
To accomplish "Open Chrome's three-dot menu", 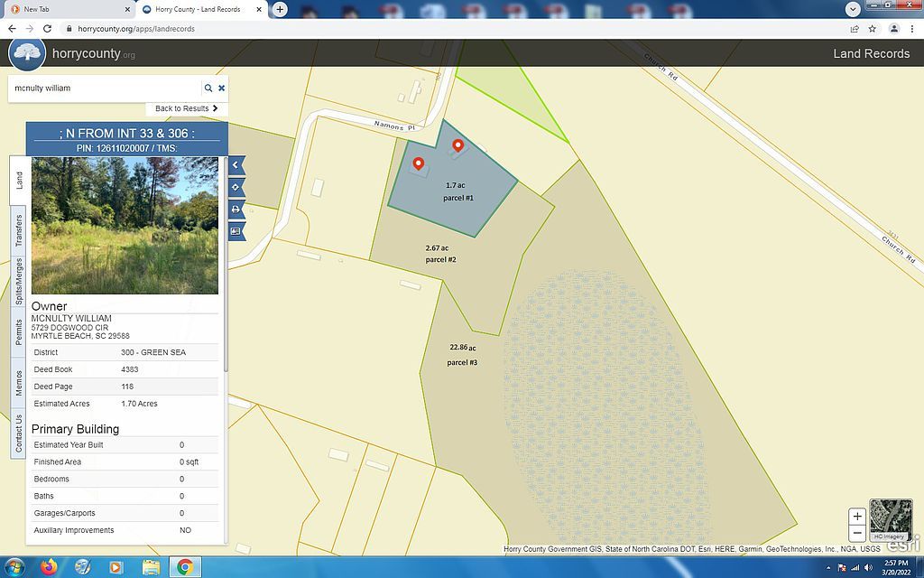I will coord(912,29).
